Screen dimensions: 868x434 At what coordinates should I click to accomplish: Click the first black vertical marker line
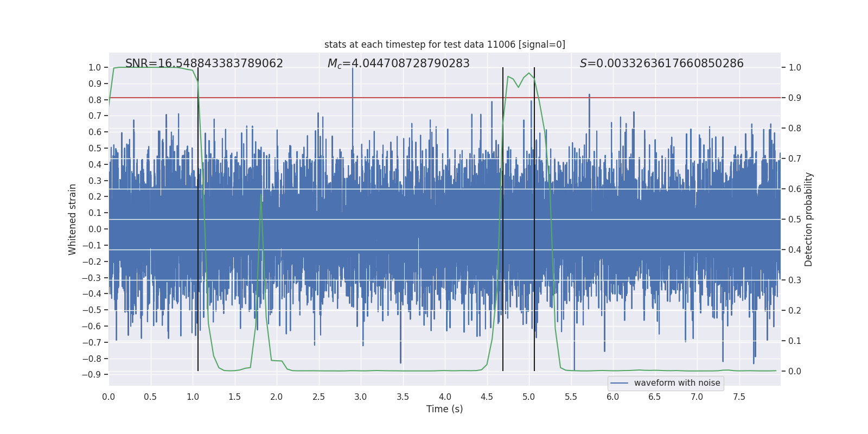click(198, 219)
